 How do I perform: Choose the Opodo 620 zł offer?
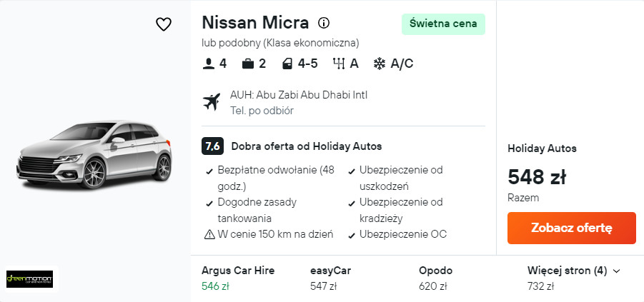tap(435, 278)
